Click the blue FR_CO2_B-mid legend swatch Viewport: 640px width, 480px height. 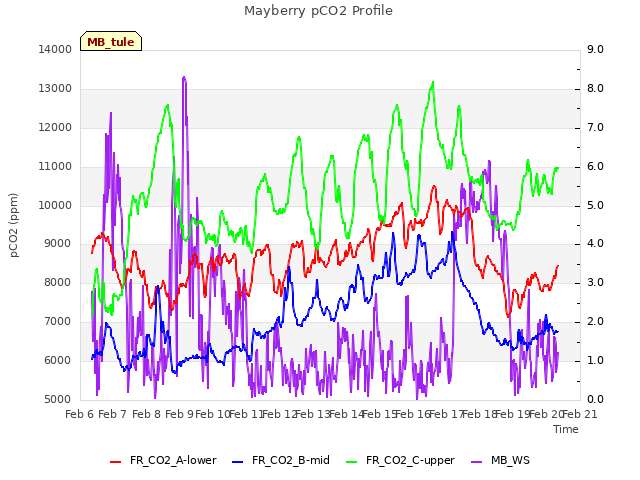point(238,462)
